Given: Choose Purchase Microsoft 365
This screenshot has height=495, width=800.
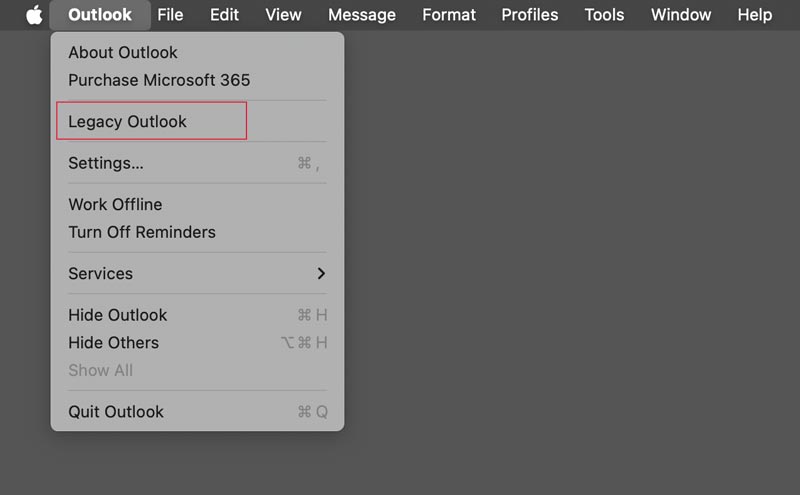Looking at the screenshot, I should pos(159,80).
